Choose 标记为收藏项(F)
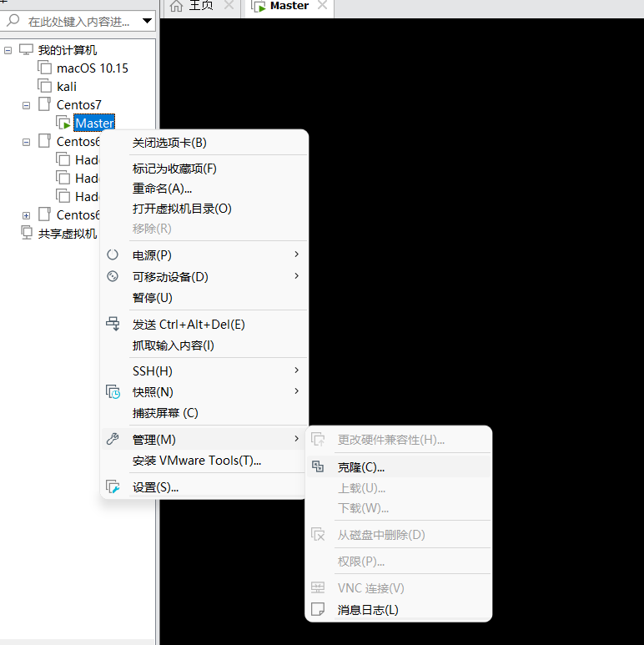Image resolution: width=644 pixels, height=645 pixels. [x=204, y=169]
